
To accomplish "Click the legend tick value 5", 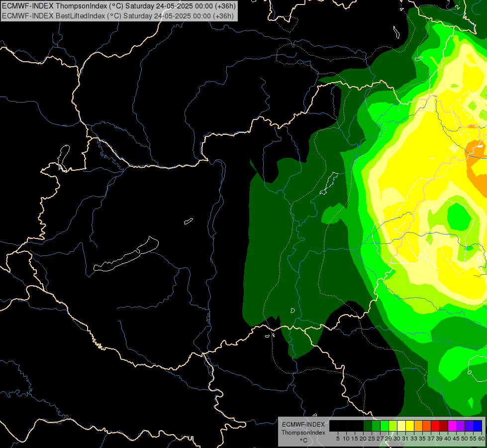I will tap(338, 439).
